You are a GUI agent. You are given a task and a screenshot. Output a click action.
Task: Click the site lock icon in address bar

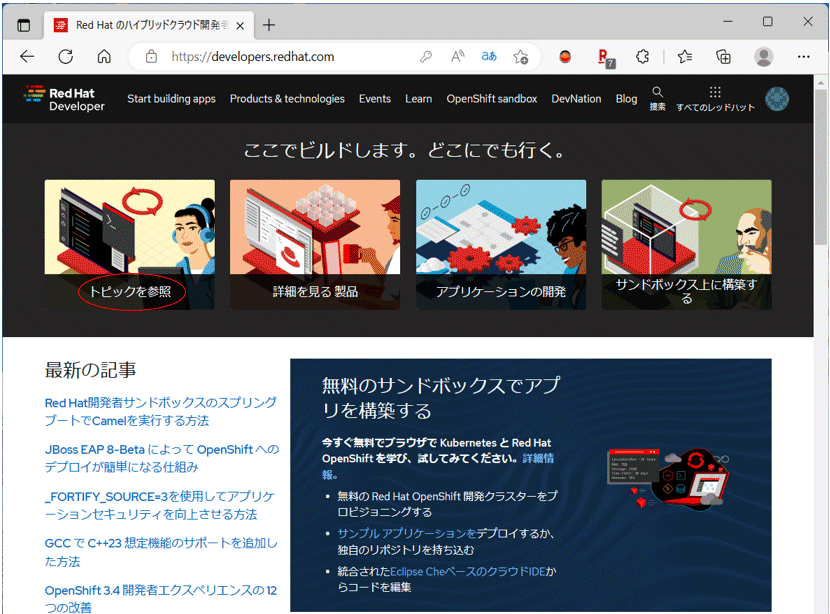(x=151, y=57)
